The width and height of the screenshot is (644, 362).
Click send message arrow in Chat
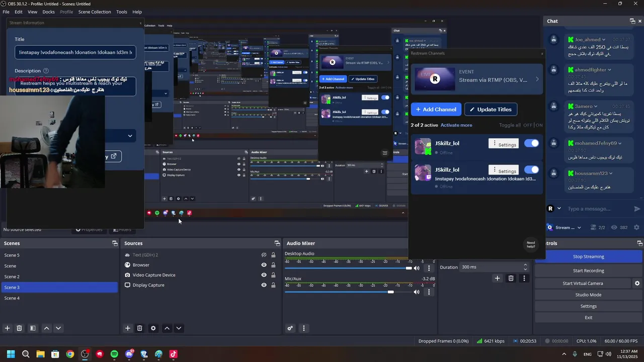[637, 209]
